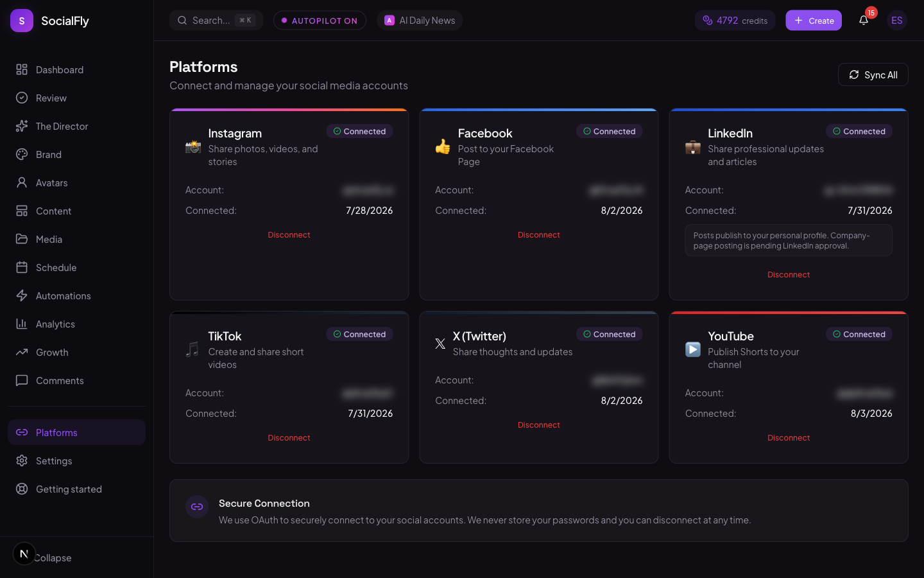Click the YouTube play icon
The width and height of the screenshot is (924, 578).
[x=693, y=349]
